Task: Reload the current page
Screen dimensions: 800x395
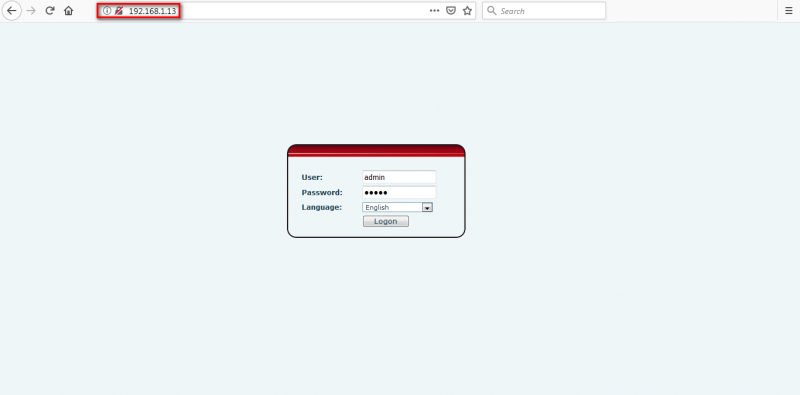Action: pyautogui.click(x=50, y=11)
